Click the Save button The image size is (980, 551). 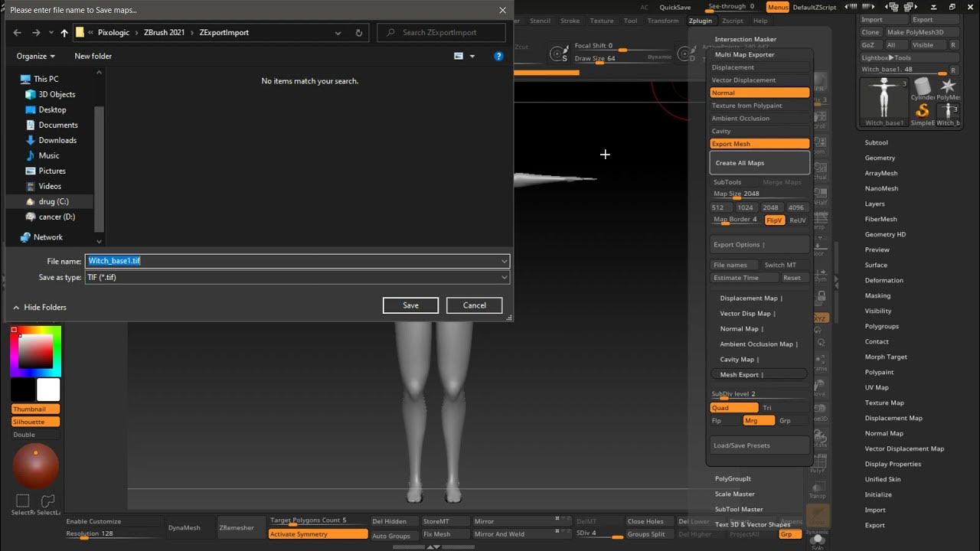pyautogui.click(x=410, y=305)
